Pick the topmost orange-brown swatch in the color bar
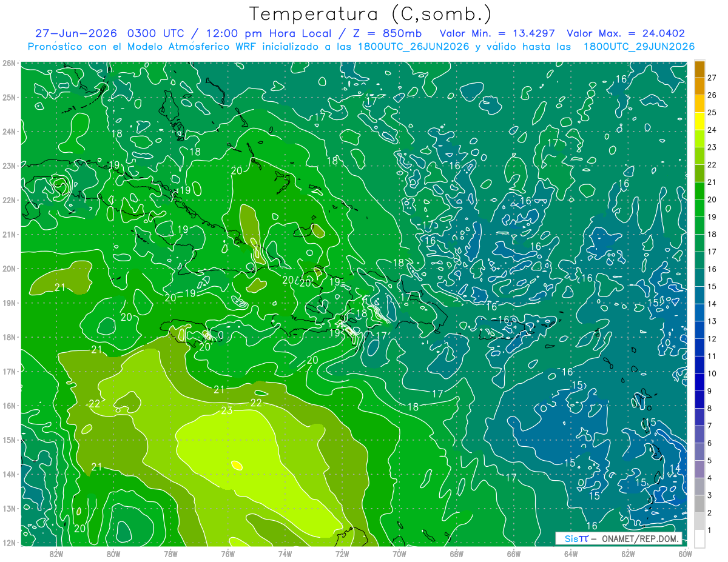 tap(699, 69)
